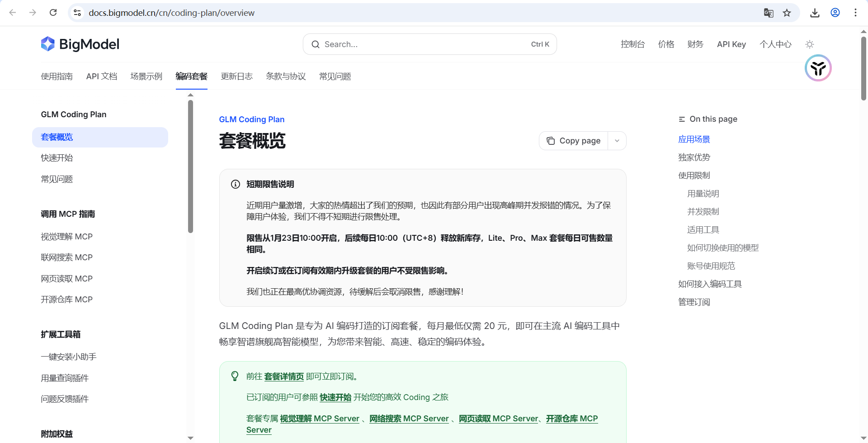Open 用量查询插件 sidebar item
The image size is (868, 443).
click(65, 378)
